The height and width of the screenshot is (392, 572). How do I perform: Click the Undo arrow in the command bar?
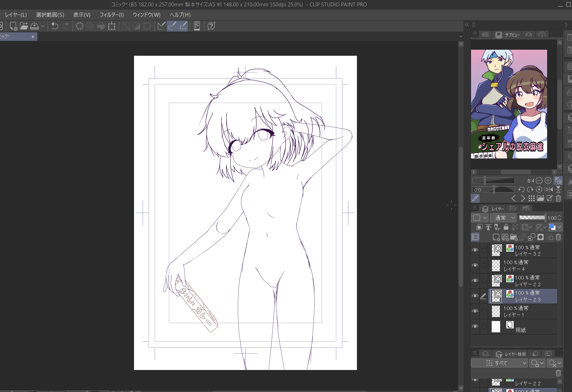pyautogui.click(x=55, y=26)
